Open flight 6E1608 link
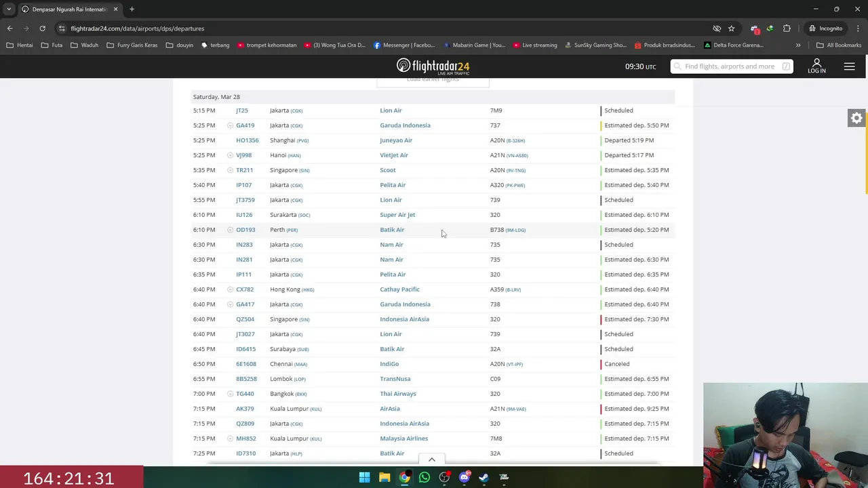 (x=246, y=364)
